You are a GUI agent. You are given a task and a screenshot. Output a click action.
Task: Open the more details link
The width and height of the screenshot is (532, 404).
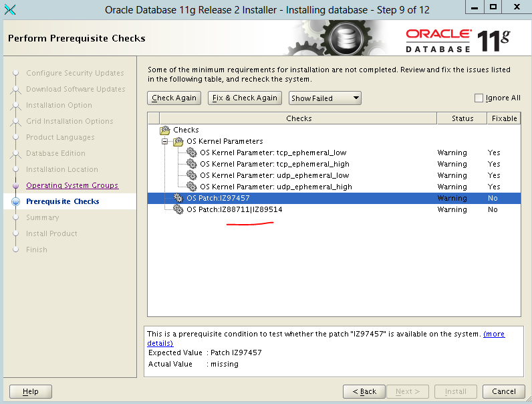coord(494,334)
